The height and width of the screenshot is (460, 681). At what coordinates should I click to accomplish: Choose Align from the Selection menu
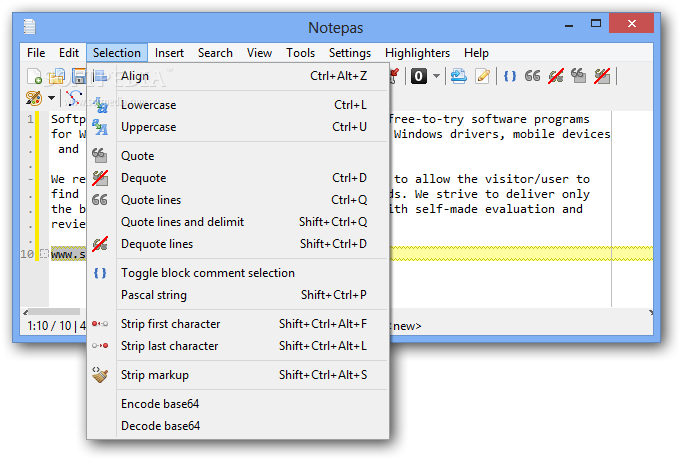238,76
